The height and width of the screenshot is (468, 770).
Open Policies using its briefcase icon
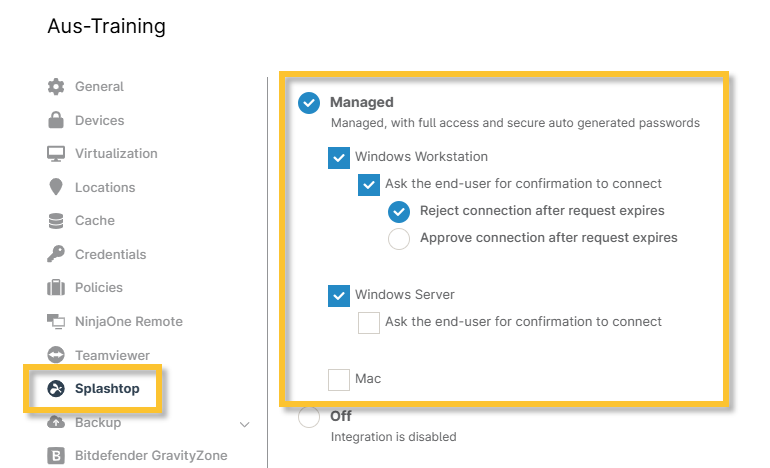pos(56,288)
